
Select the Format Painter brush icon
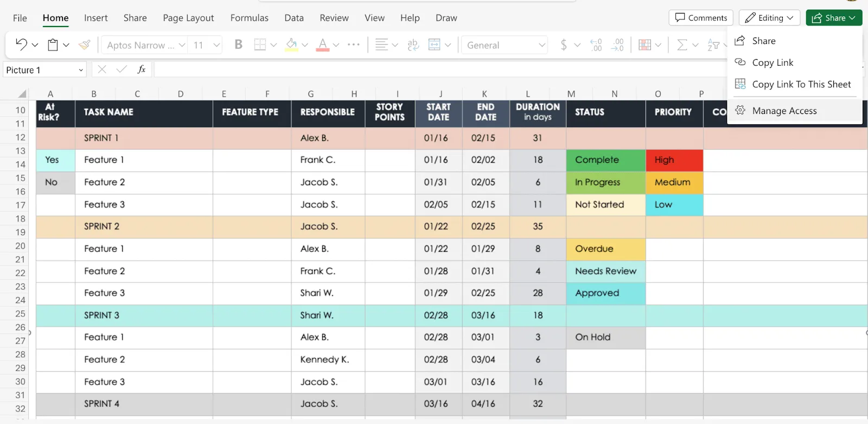coord(84,45)
